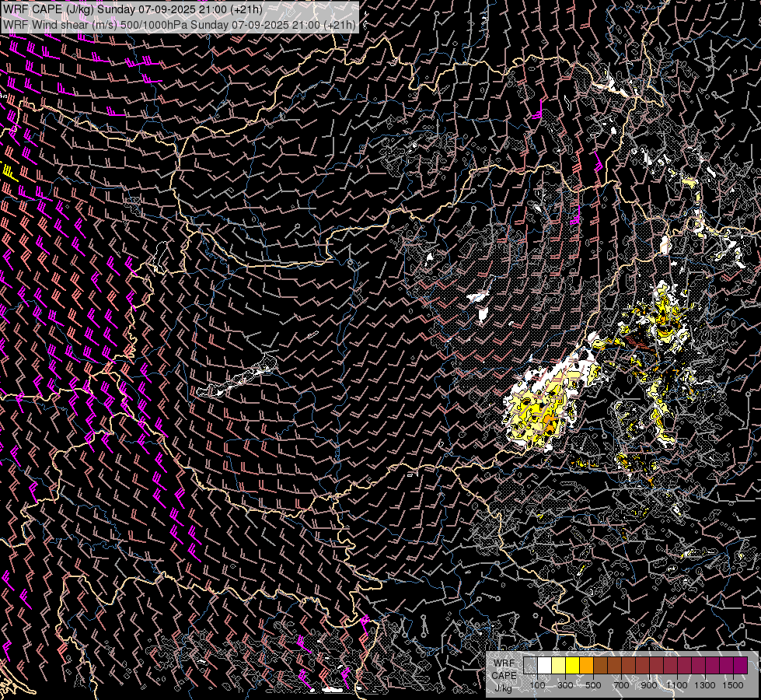Click the 'J/kg' unit label in the legend
761x700 pixels.
(503, 688)
